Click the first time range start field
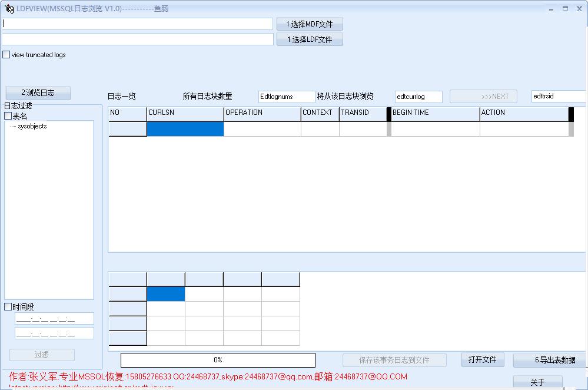This screenshot has width=588, height=390. pos(54,318)
